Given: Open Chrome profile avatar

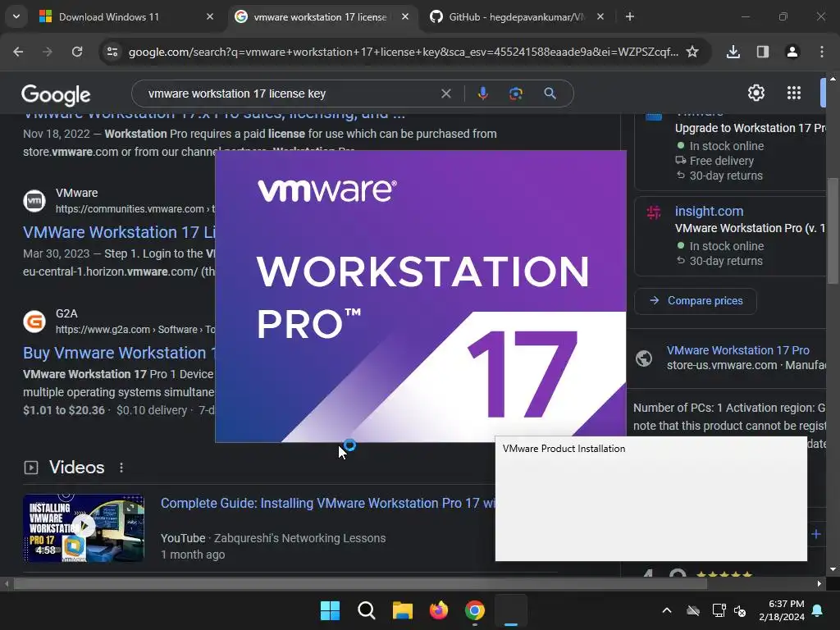Looking at the screenshot, I should (x=792, y=52).
